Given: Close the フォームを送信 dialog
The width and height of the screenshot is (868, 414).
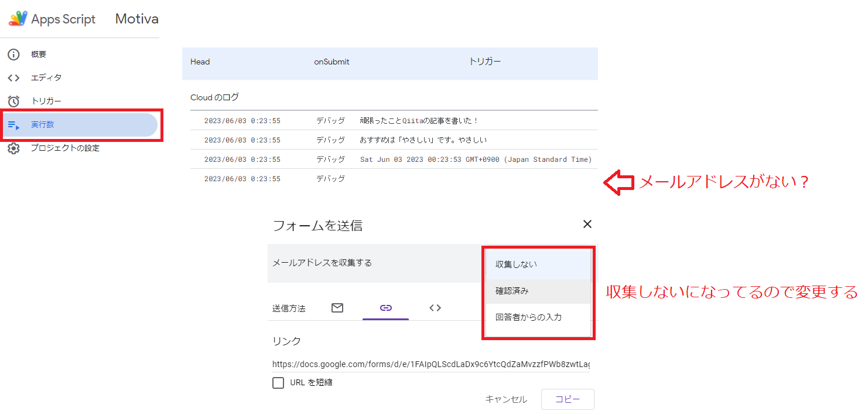Looking at the screenshot, I should [x=587, y=224].
